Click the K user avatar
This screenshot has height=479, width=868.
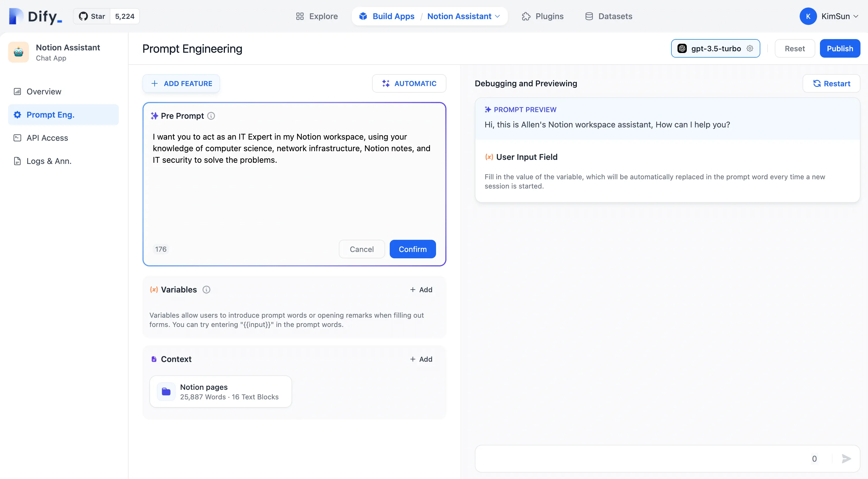point(808,16)
